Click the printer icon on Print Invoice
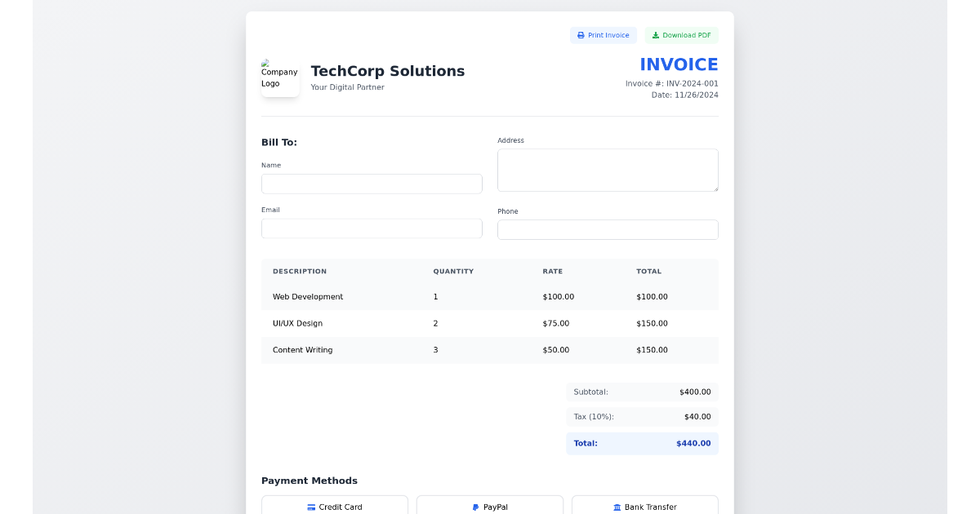Viewport: 980px width, 514px height. (581, 35)
